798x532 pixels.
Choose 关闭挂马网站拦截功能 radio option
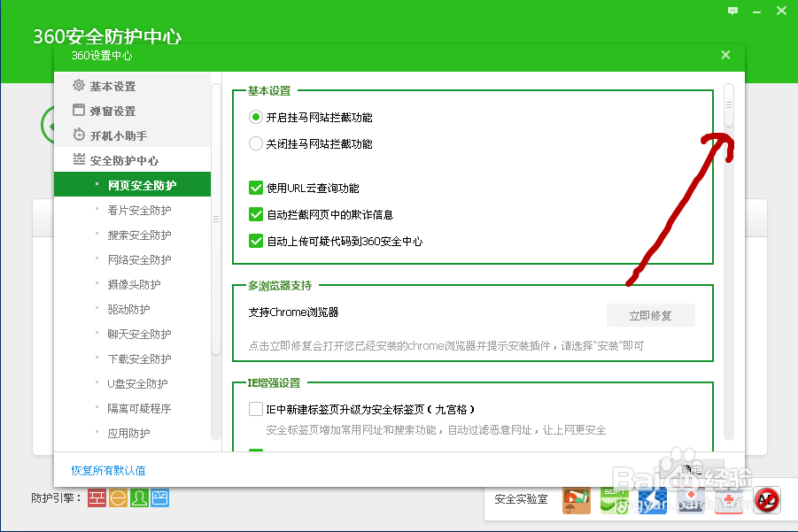point(255,144)
